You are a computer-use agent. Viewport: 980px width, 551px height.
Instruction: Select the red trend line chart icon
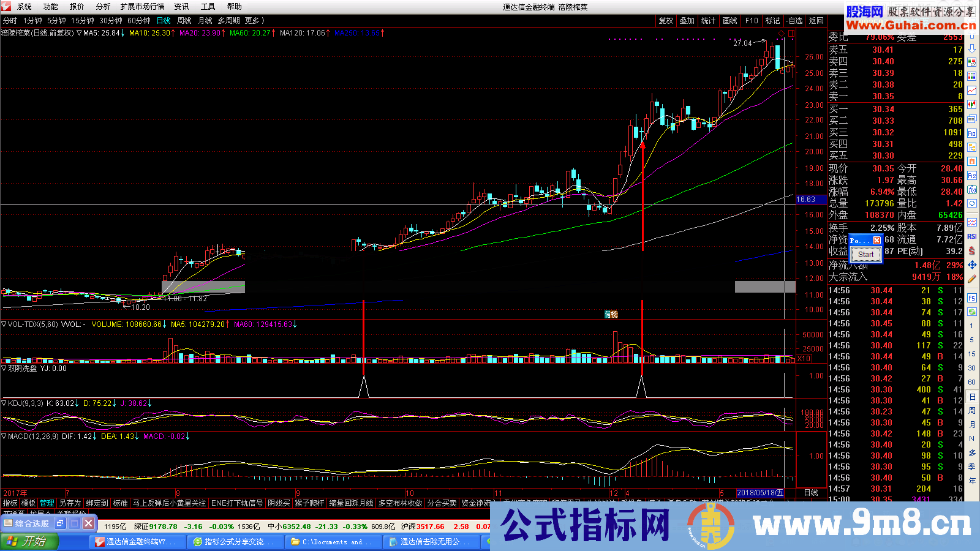[972, 91]
